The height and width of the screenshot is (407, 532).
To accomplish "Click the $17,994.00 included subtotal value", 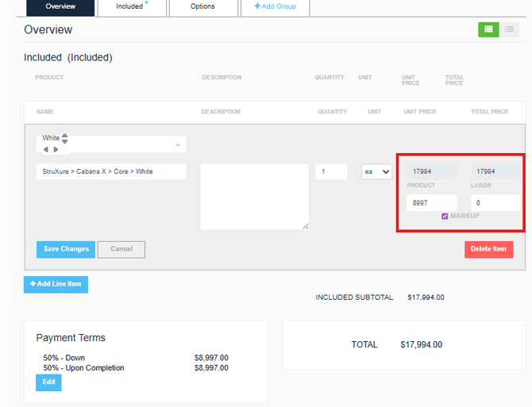I will click(426, 298).
